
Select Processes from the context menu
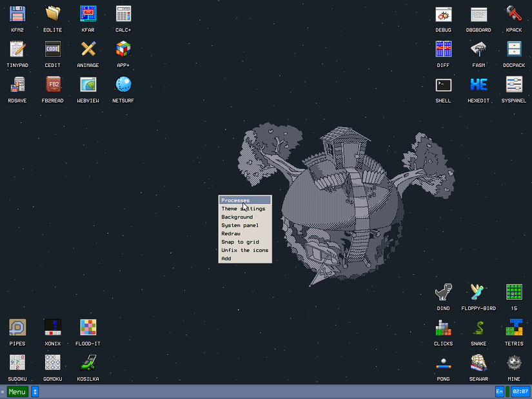coord(234,200)
